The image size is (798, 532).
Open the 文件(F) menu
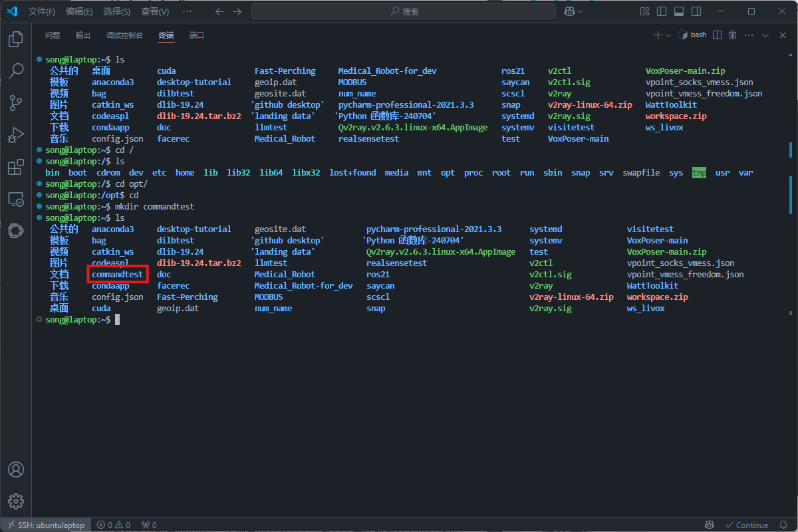tap(42, 11)
